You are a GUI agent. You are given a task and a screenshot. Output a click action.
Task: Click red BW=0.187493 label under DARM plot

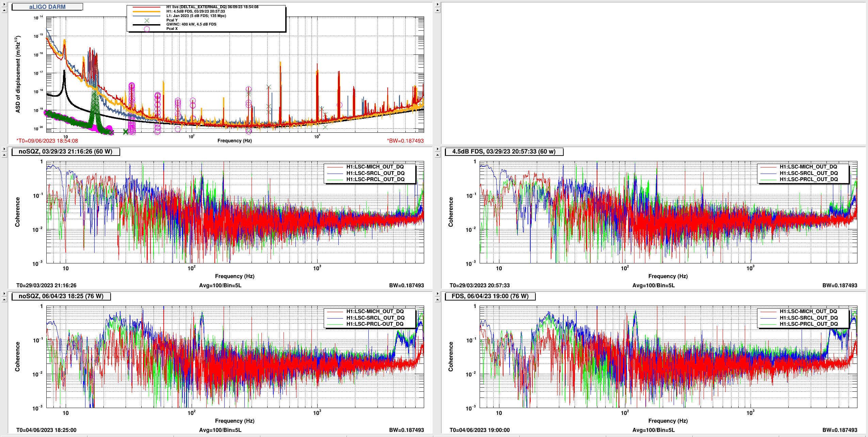pos(405,141)
